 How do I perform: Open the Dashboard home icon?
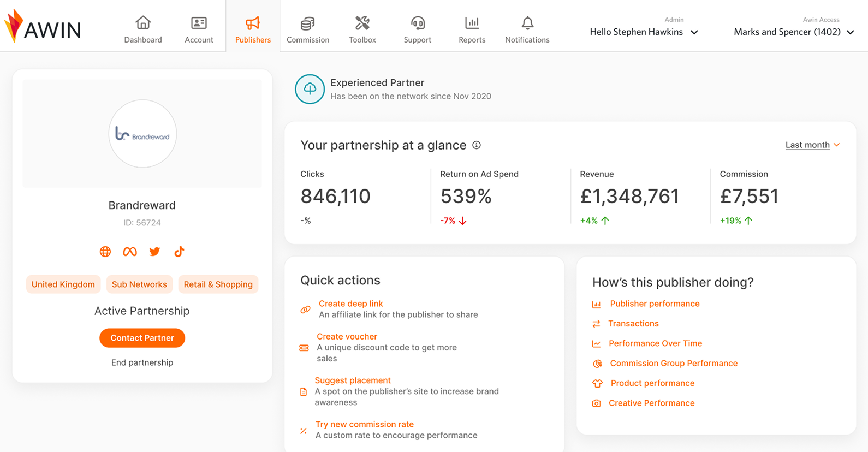pos(143,23)
